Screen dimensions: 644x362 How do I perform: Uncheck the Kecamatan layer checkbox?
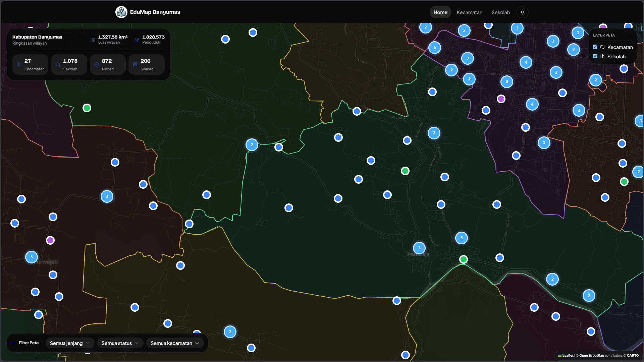click(x=595, y=47)
